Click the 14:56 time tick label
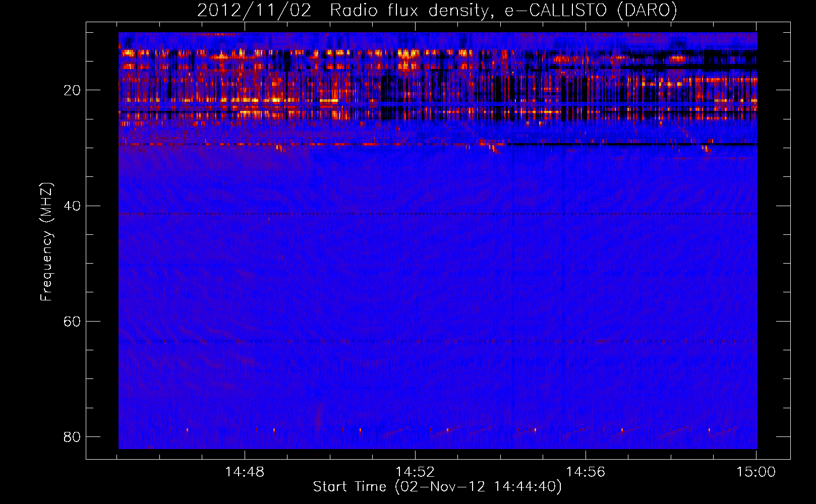 tap(586, 472)
